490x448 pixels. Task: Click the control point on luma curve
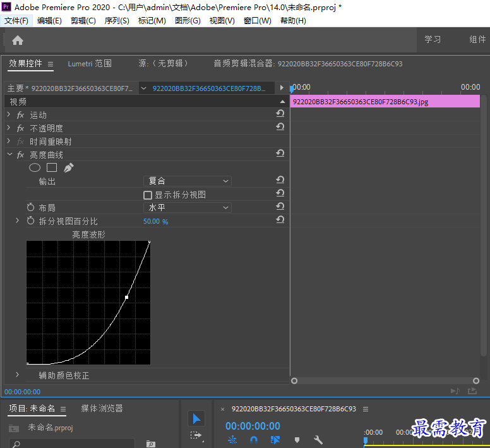coord(126,298)
